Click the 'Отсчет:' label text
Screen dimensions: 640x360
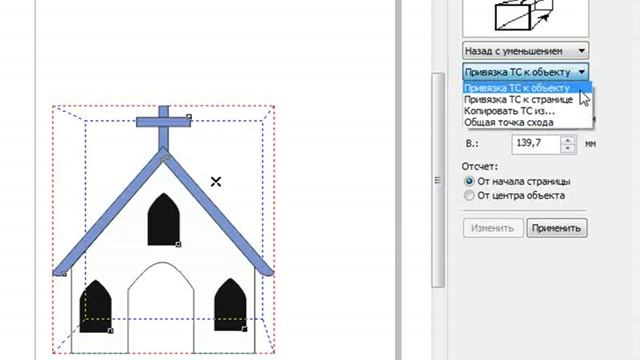(480, 166)
